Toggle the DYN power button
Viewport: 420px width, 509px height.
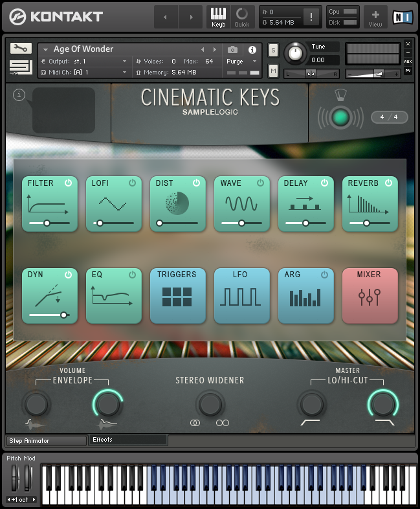pos(68,275)
